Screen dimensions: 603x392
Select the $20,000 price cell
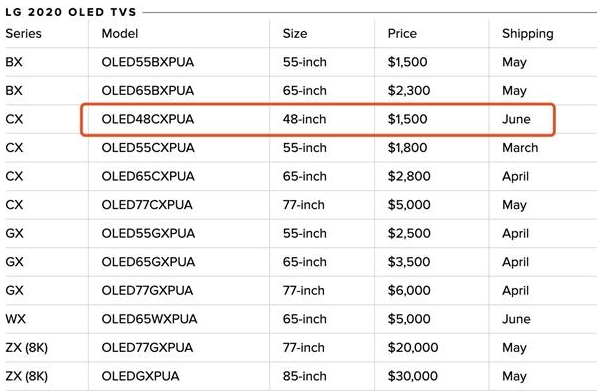coord(413,348)
